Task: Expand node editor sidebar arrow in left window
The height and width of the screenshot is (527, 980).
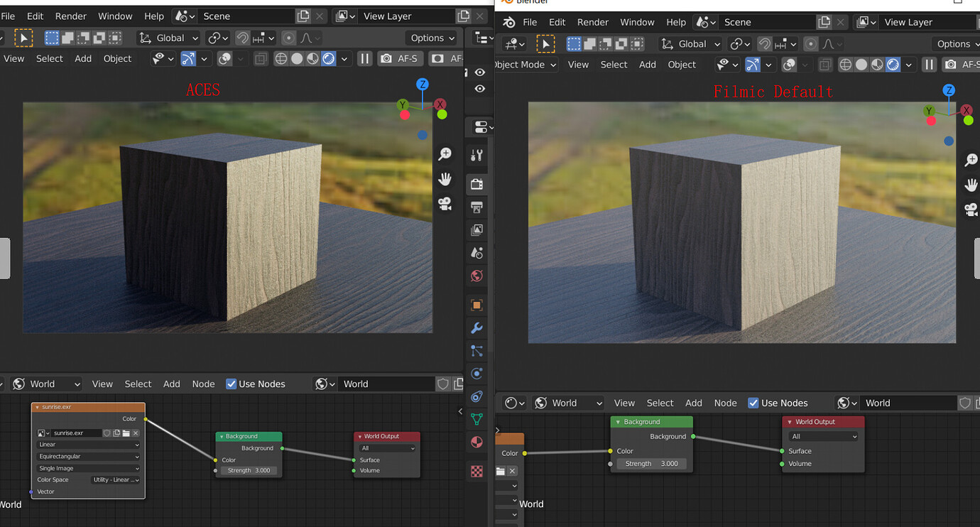Action: [x=460, y=411]
